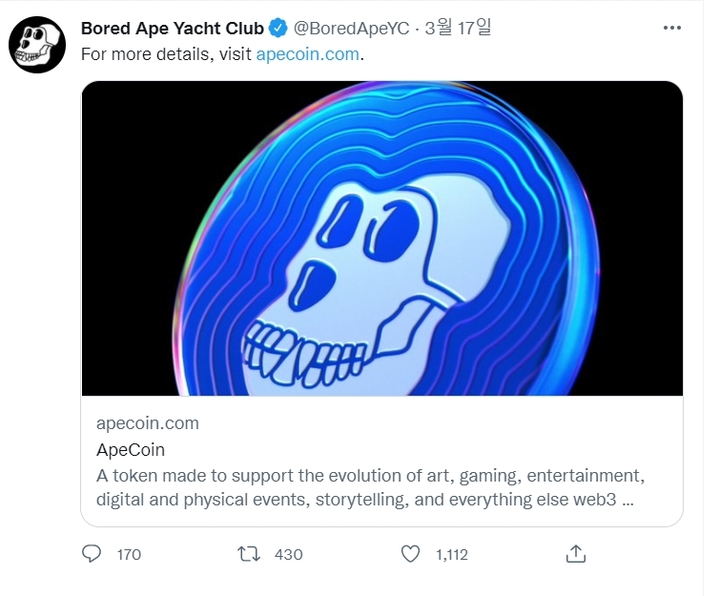Select the ApeCoin card title
This screenshot has width=720, height=596.
coord(130,449)
